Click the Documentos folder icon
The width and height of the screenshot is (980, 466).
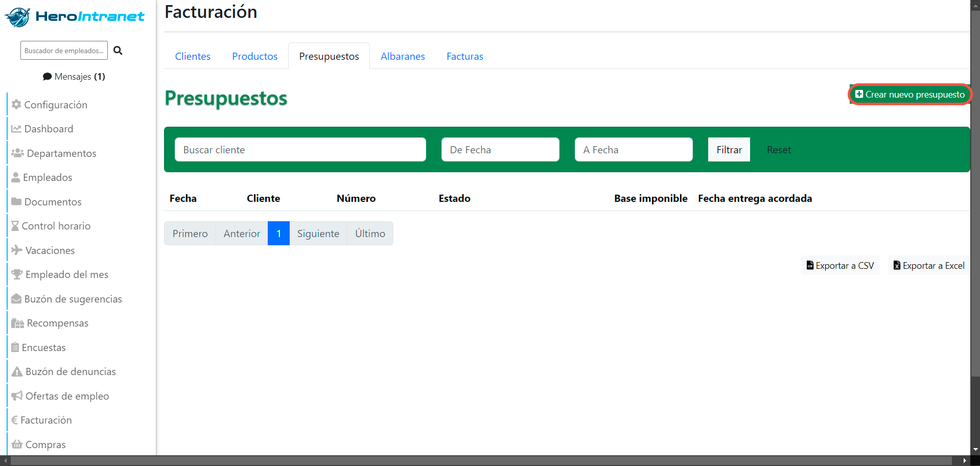(16, 201)
